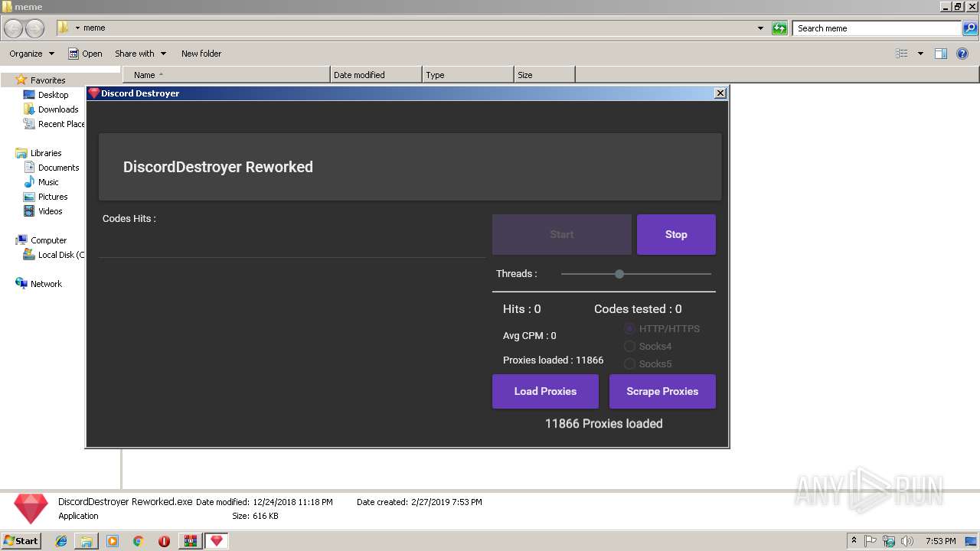980x551 pixels.
Task: Click the DiscordDestroyer Reworked heading
Action: coord(218,167)
